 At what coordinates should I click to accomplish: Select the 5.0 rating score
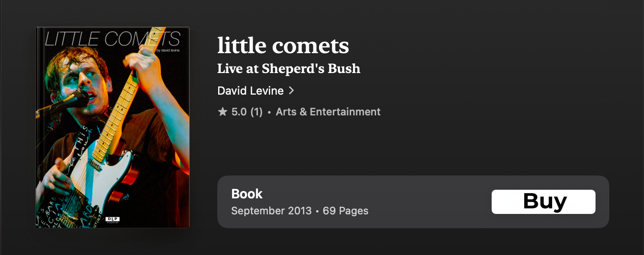pos(239,112)
